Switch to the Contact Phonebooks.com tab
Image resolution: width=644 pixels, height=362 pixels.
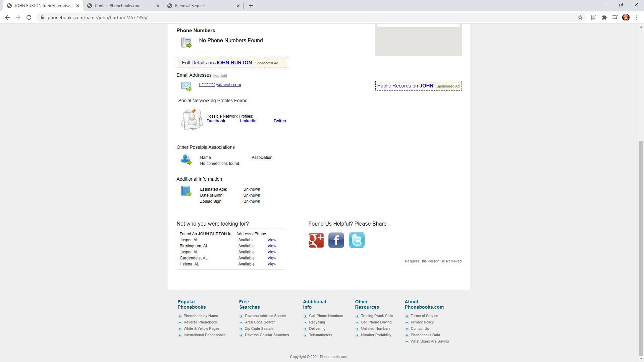point(123,6)
